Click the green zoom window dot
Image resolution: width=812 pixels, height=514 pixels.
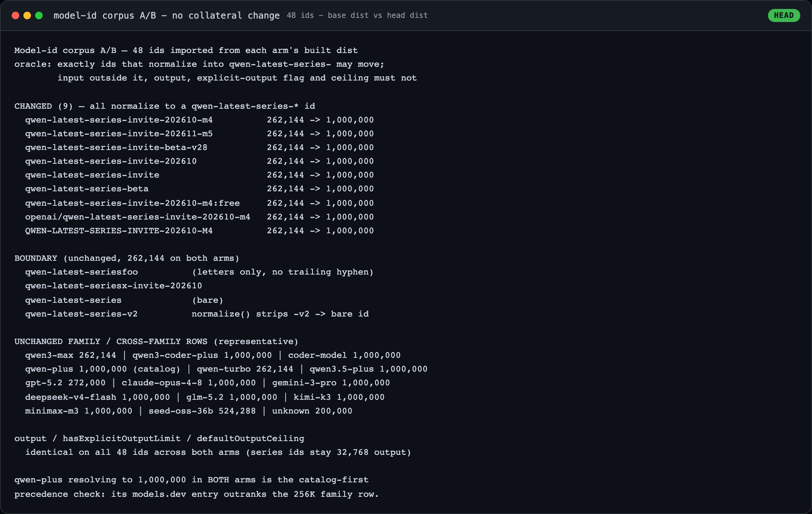[x=39, y=15]
